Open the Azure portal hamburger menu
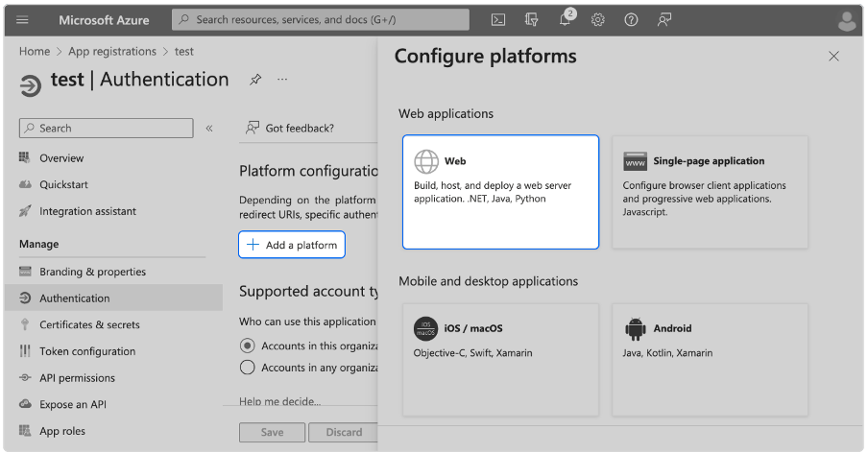868x453 pixels. (x=23, y=19)
